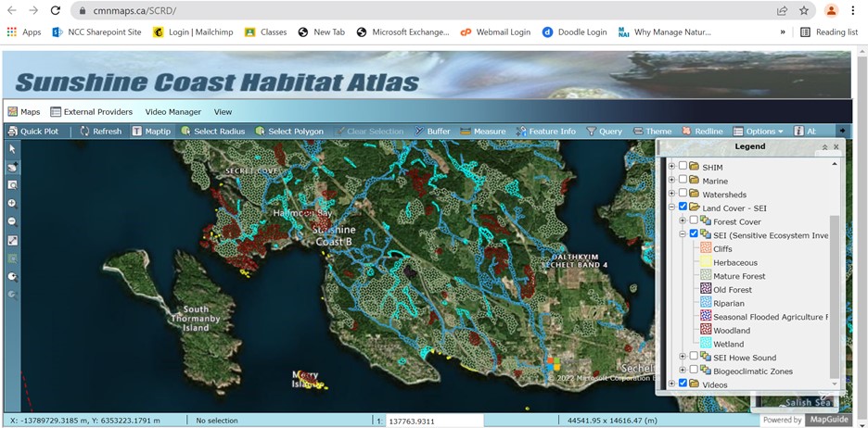Select the Woodland legend entry
Screen dimensions: 868x428
pos(732,330)
